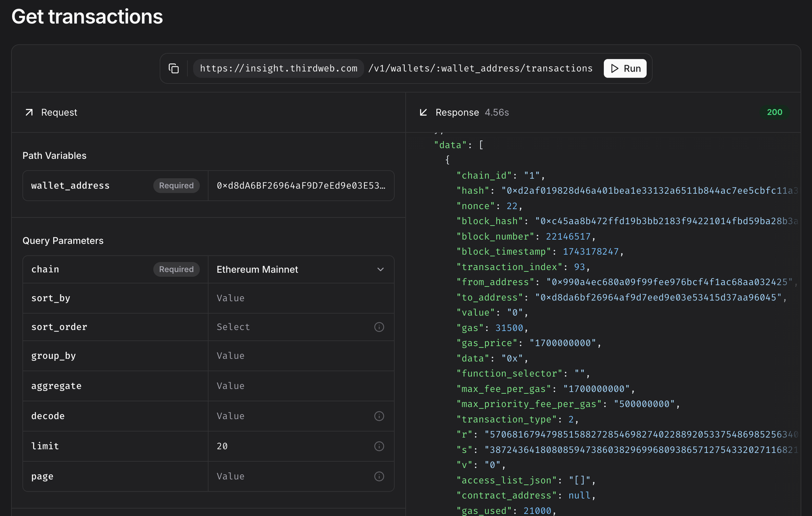
Task: Click info icon next to sort_order
Action: [379, 327]
